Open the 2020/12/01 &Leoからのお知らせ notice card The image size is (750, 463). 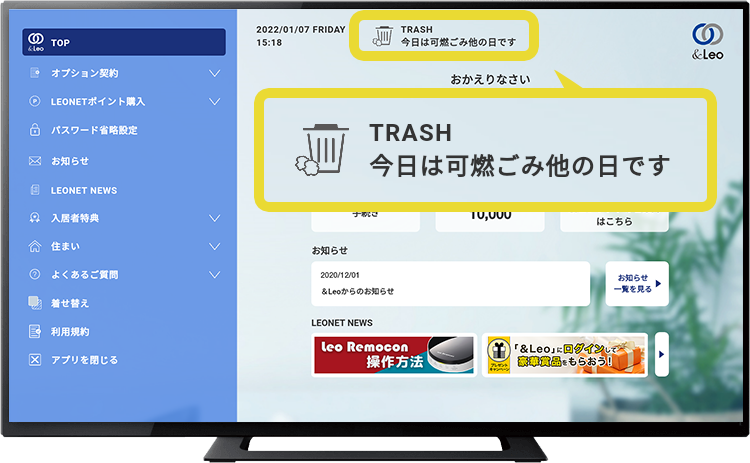[451, 283]
